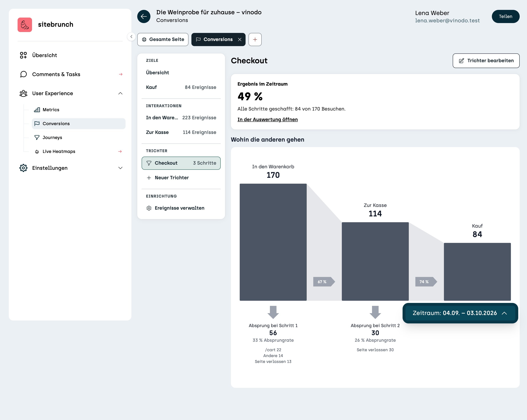The height and width of the screenshot is (420, 527).
Task: Expand the Zeitraum date range selector
Action: coord(460,313)
